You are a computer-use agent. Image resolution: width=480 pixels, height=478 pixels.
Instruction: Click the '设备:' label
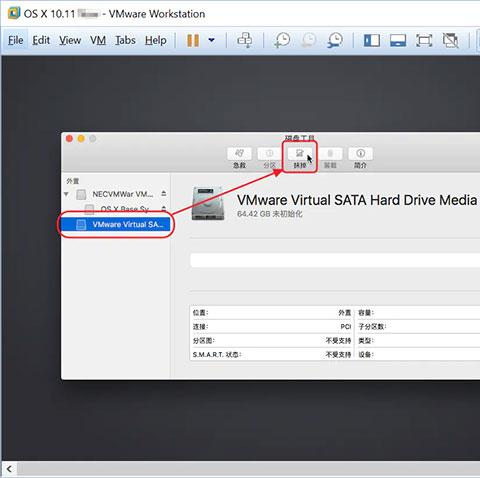pos(366,355)
